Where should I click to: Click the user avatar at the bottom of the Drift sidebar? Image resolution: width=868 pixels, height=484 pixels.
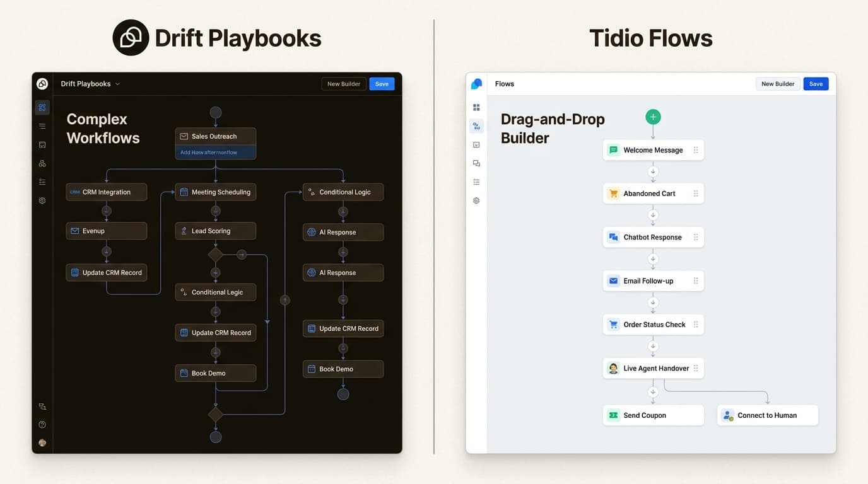pyautogui.click(x=42, y=443)
